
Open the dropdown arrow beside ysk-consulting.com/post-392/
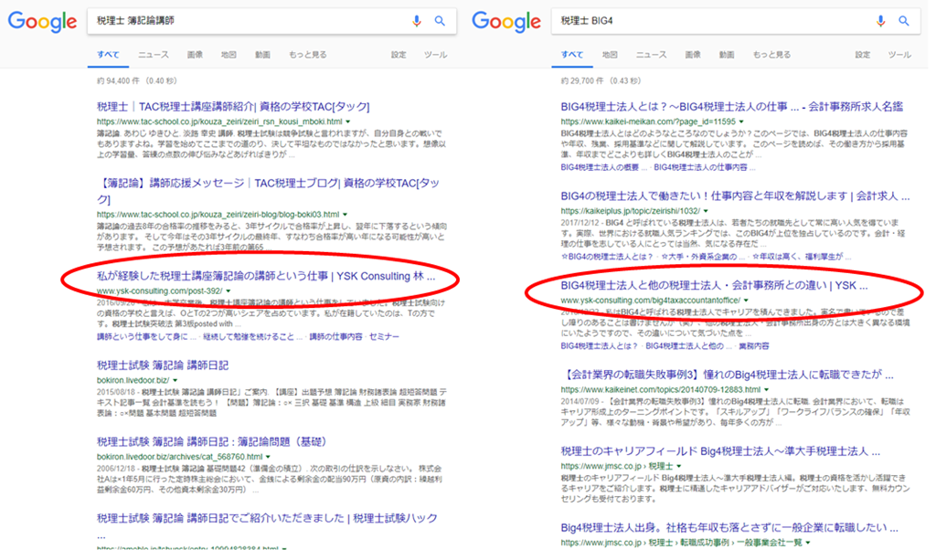click(x=228, y=291)
